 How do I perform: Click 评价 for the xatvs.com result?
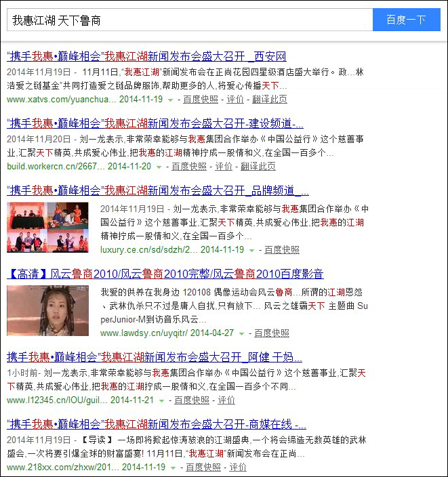click(x=235, y=100)
